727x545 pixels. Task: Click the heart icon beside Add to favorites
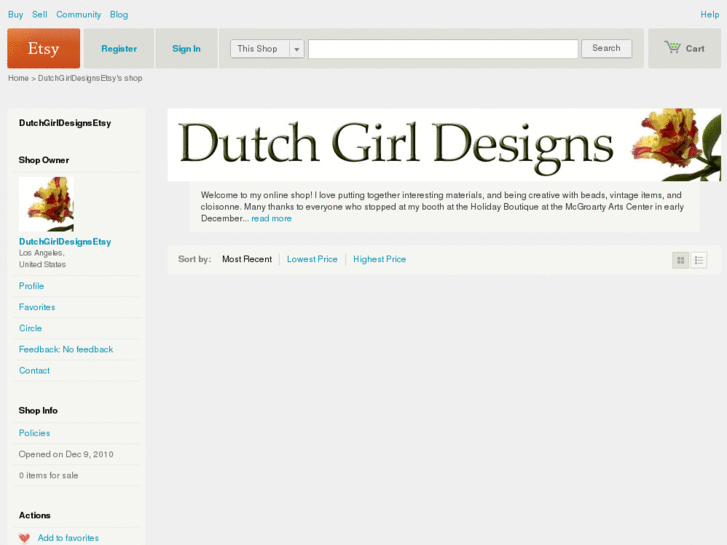click(25, 538)
